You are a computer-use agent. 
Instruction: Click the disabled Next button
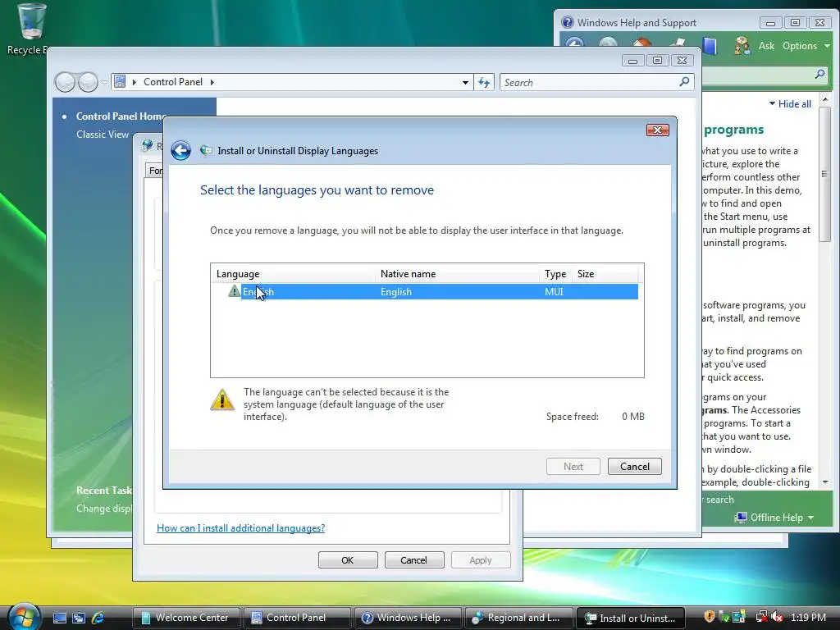[x=573, y=466]
